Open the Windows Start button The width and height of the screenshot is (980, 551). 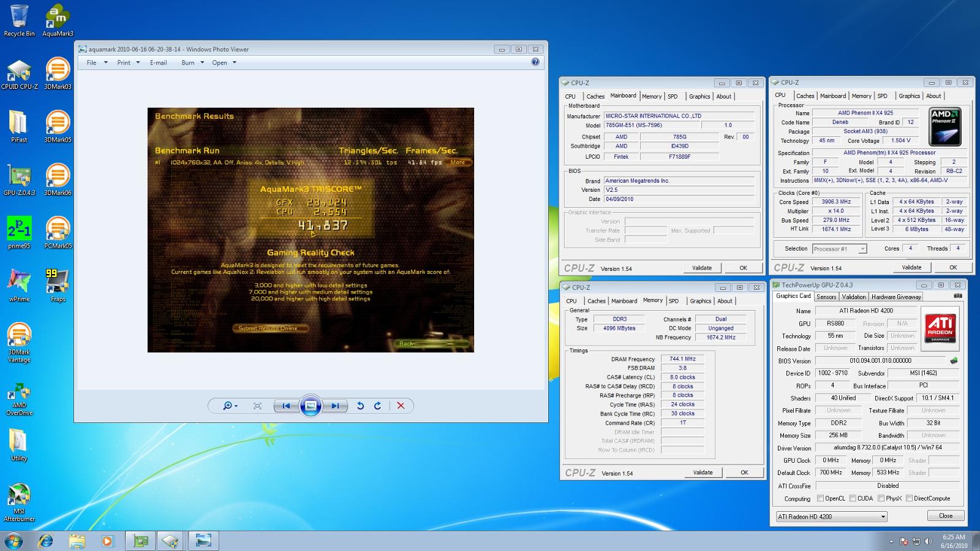[13, 541]
